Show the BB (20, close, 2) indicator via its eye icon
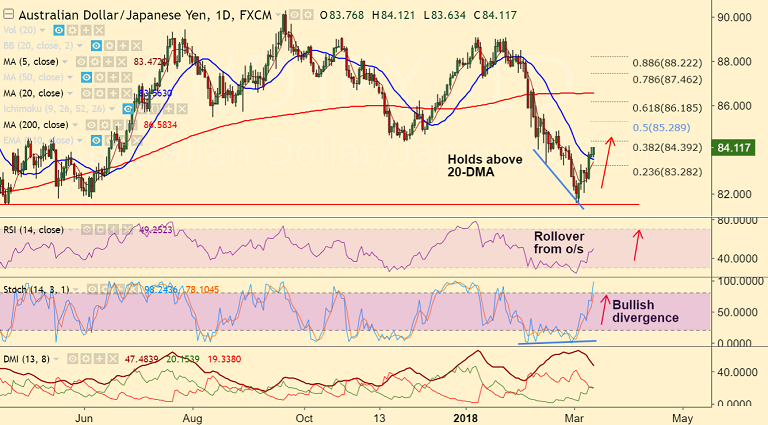 pyautogui.click(x=96, y=46)
